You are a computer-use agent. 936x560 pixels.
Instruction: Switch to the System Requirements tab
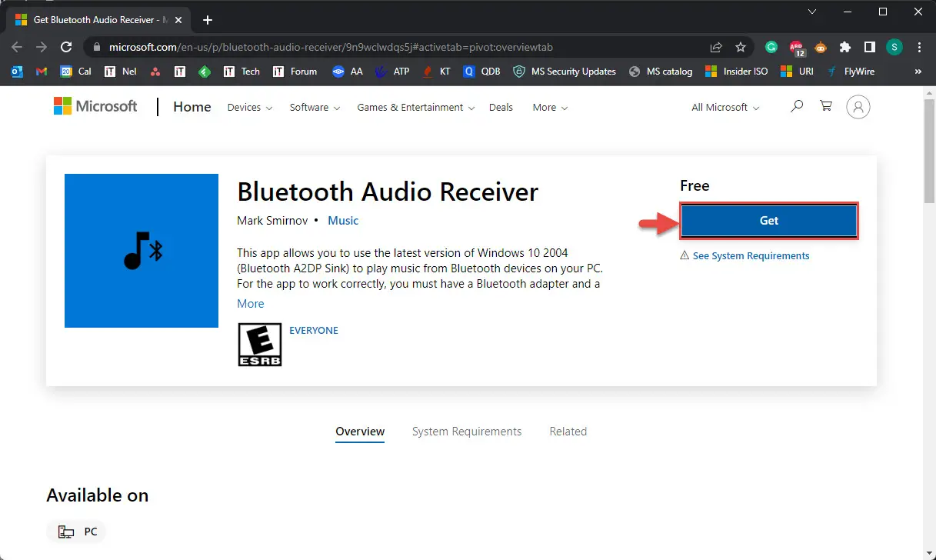pos(467,432)
